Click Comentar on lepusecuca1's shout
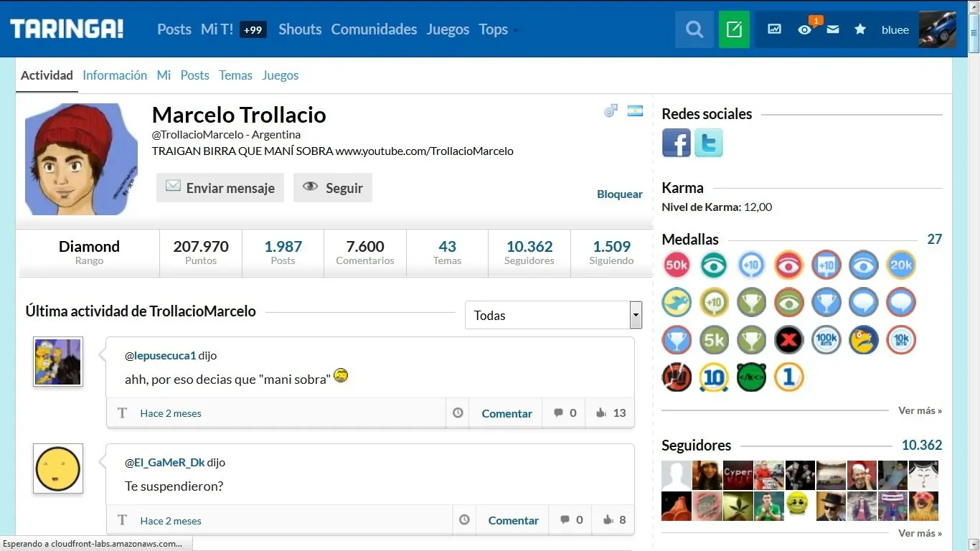The width and height of the screenshot is (980, 551). pyautogui.click(x=507, y=413)
